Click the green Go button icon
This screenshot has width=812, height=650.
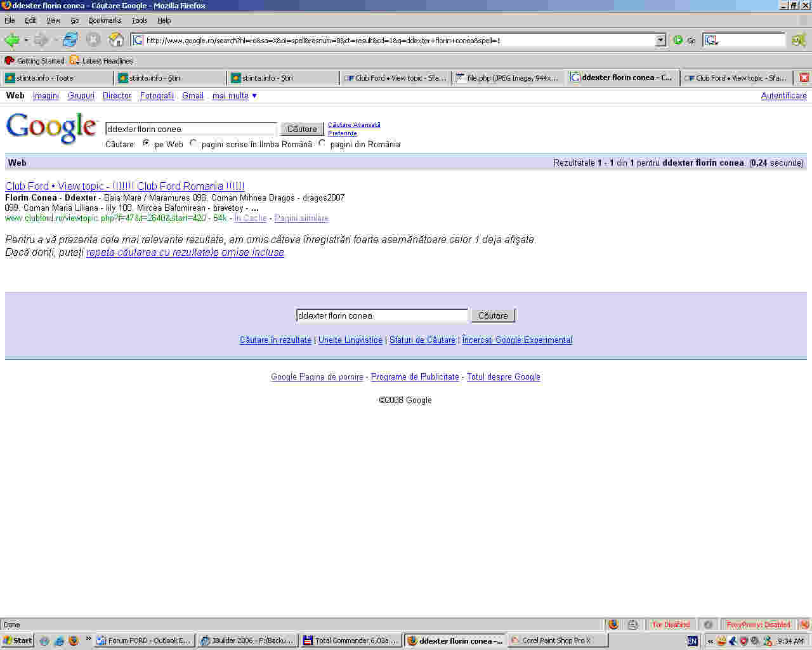[678, 40]
